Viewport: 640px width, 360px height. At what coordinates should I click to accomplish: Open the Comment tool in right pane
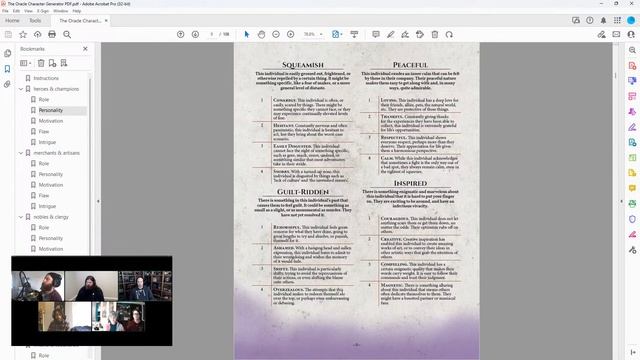point(632,188)
